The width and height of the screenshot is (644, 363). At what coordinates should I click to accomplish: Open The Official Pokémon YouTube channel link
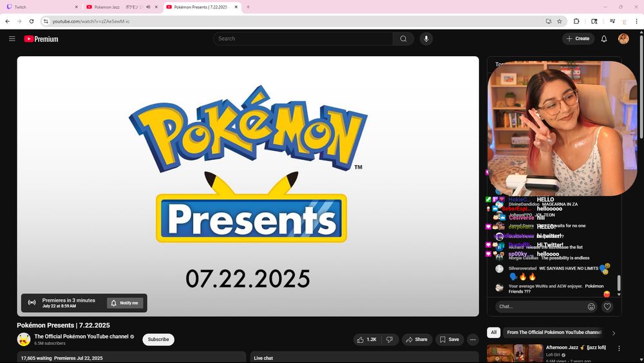tap(81, 337)
